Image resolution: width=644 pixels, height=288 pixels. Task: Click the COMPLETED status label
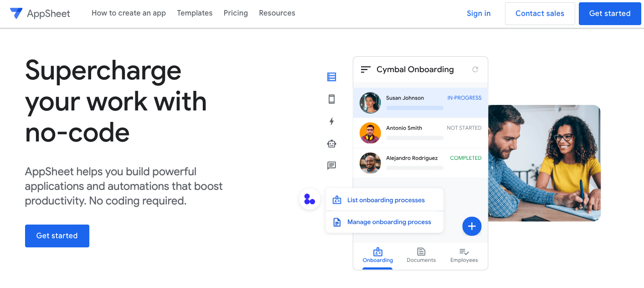(466, 158)
